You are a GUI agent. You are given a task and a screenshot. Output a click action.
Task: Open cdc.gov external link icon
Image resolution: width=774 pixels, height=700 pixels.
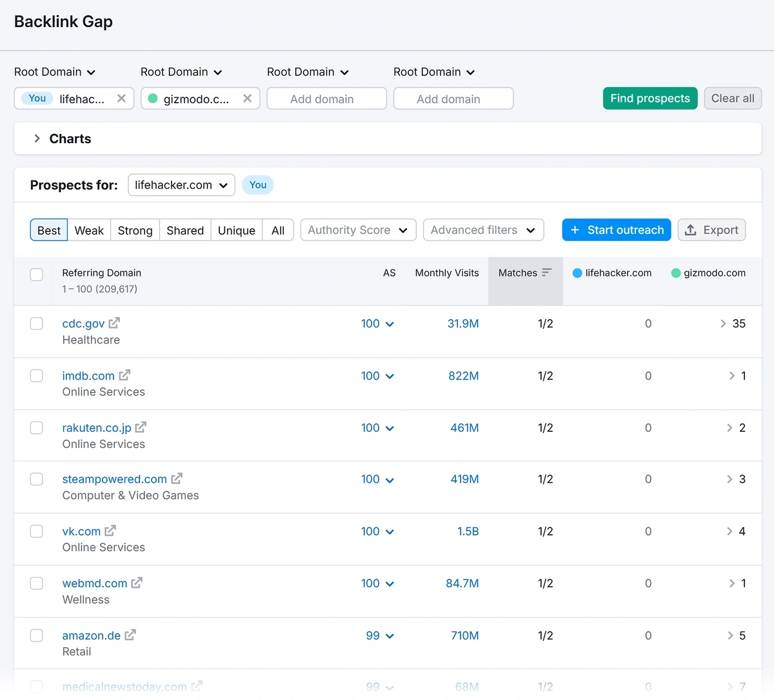pyautogui.click(x=114, y=323)
